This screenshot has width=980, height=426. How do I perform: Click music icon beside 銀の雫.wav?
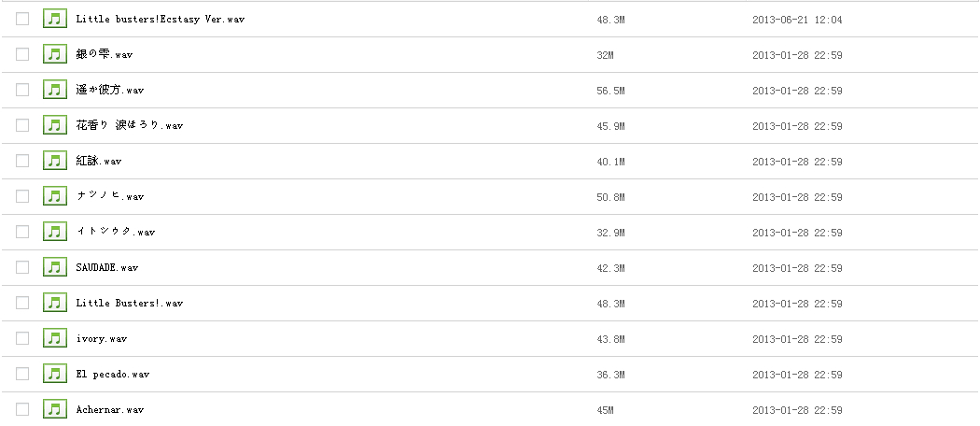click(x=56, y=54)
